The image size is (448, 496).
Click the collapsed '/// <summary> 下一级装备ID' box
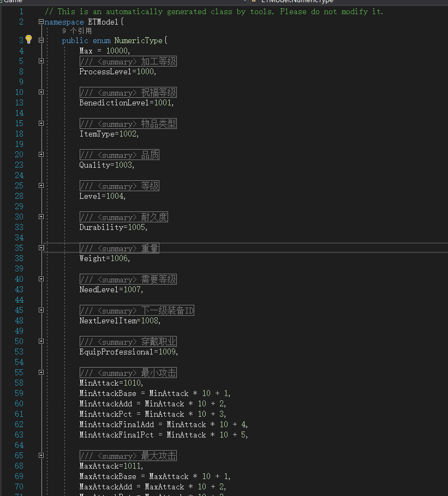pyautogui.click(x=137, y=310)
